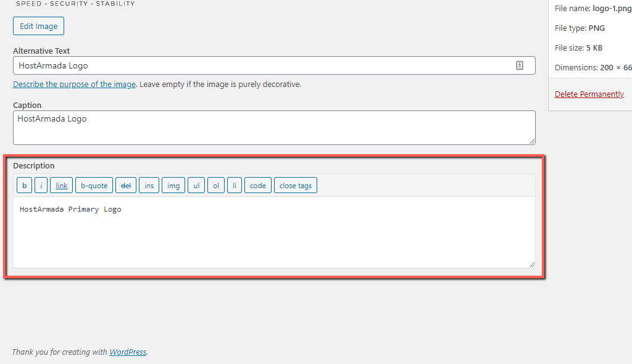Click into the Description text area
This screenshot has width=632, height=364.
274,232
